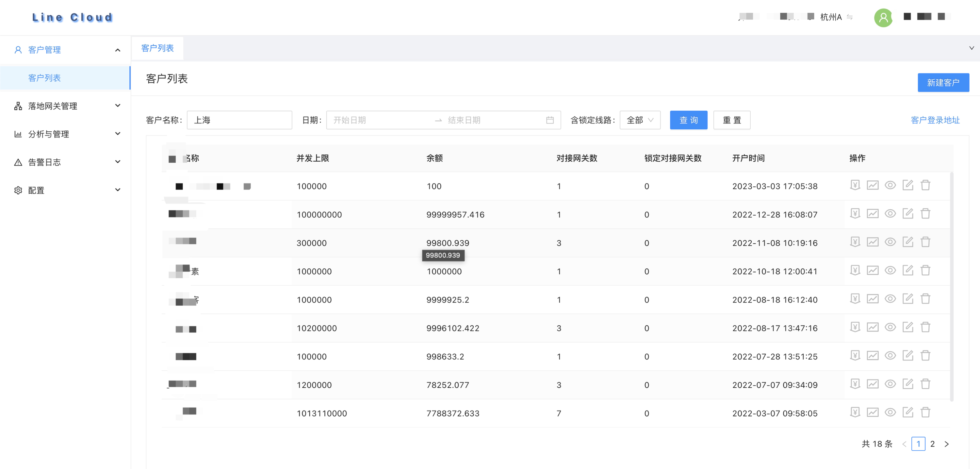The image size is (980, 469).
Task: Click balance cell 99999957.416
Action: point(455,215)
